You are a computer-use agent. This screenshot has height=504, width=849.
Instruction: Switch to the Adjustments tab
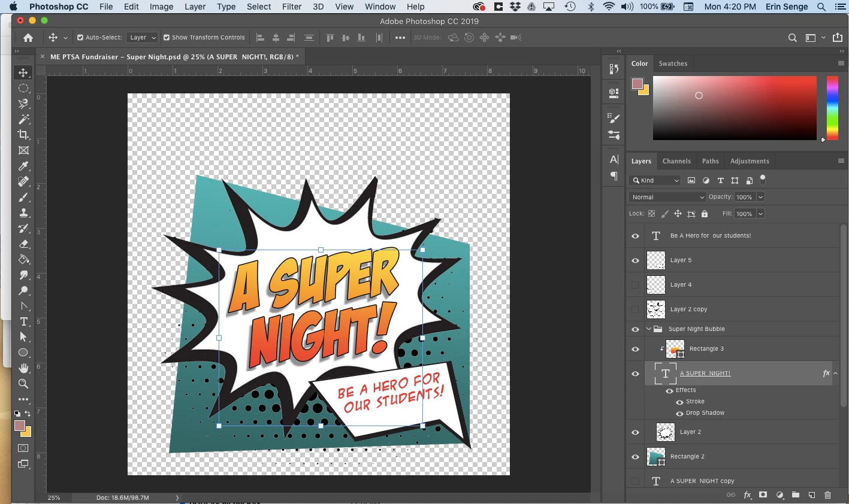click(x=750, y=161)
